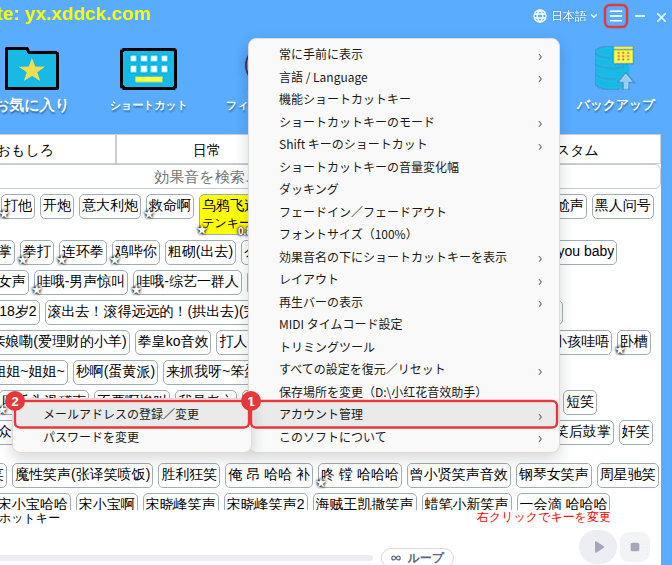Click the globe language icon
The height and width of the screenshot is (565, 672).
[540, 16]
